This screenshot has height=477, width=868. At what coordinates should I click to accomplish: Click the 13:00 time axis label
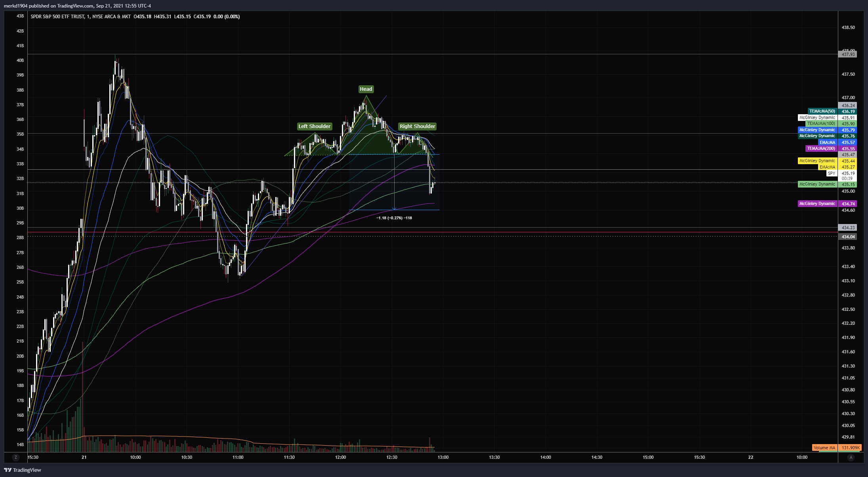coord(443,457)
